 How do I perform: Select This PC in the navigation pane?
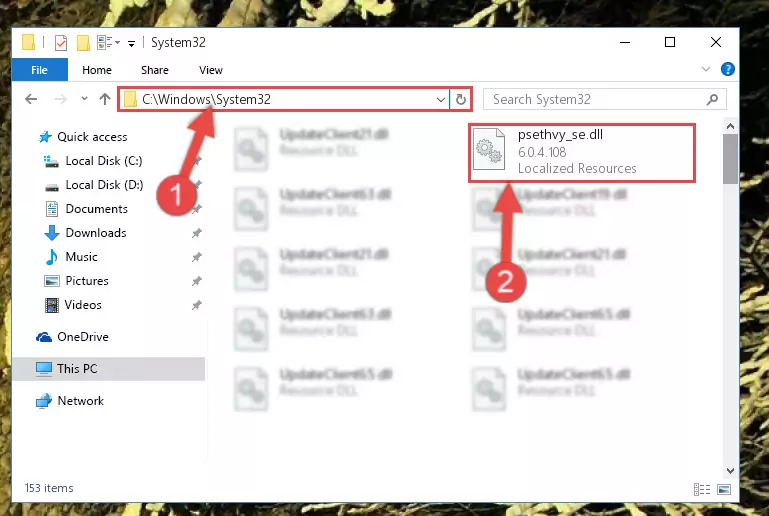click(109, 369)
